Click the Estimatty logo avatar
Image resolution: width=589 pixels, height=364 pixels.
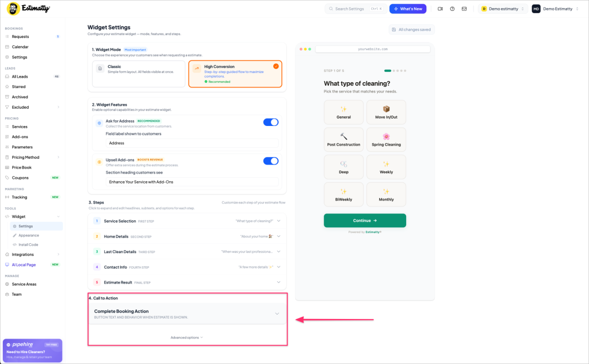tap(13, 9)
